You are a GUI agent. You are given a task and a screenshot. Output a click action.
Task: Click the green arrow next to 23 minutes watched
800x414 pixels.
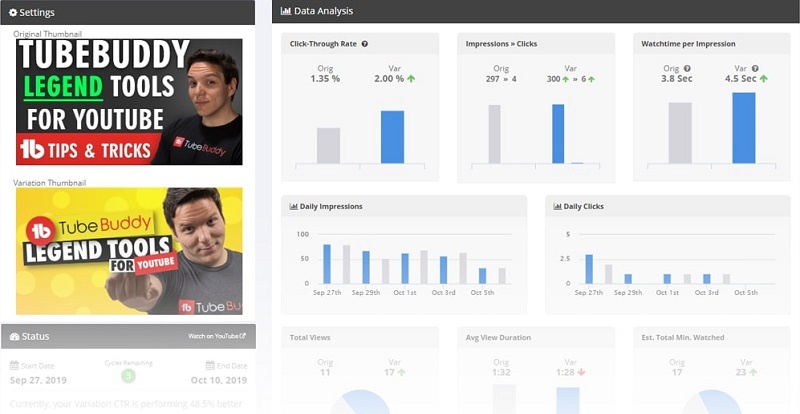[754, 372]
